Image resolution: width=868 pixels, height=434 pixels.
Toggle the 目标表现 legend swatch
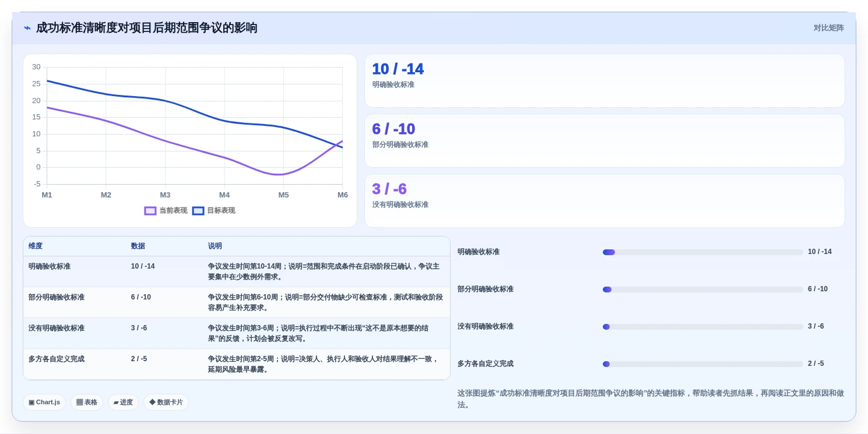198,211
